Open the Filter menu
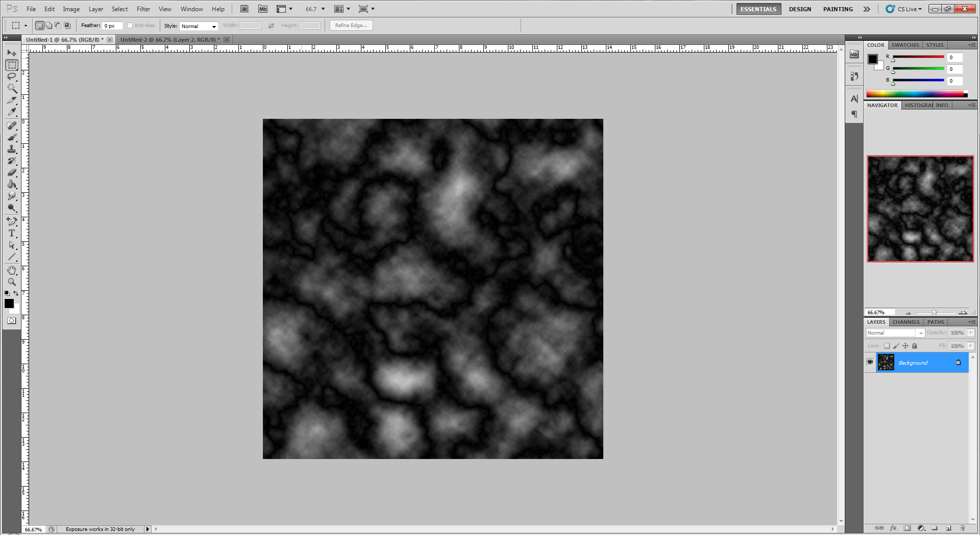 pos(143,9)
